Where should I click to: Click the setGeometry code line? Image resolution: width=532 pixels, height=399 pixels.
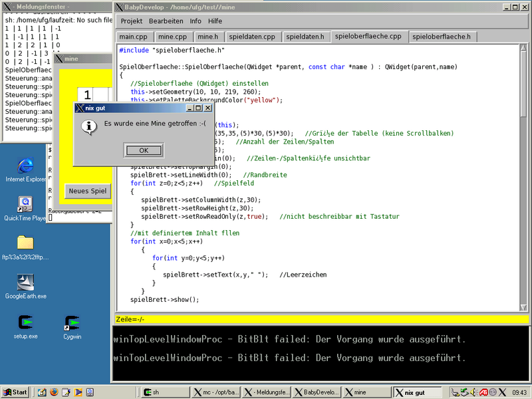tap(196, 92)
